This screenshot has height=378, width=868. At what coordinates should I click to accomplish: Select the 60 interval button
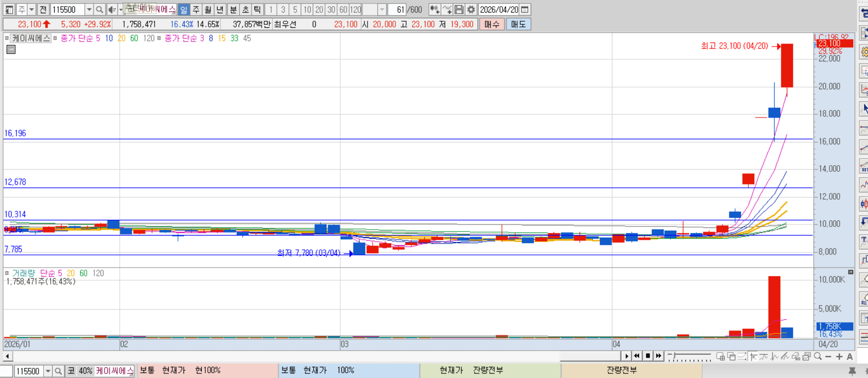coord(343,10)
